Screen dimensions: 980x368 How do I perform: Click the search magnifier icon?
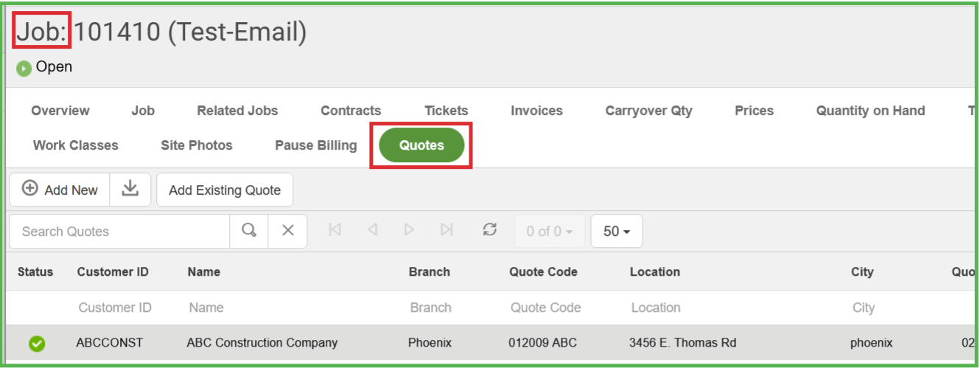(249, 231)
